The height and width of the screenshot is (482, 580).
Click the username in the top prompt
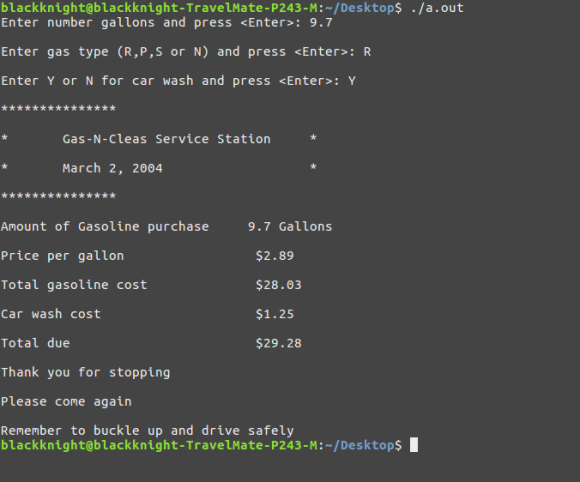43,8
